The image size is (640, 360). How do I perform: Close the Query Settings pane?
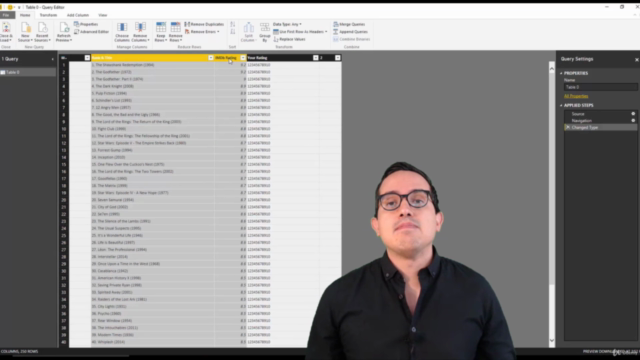point(636,60)
